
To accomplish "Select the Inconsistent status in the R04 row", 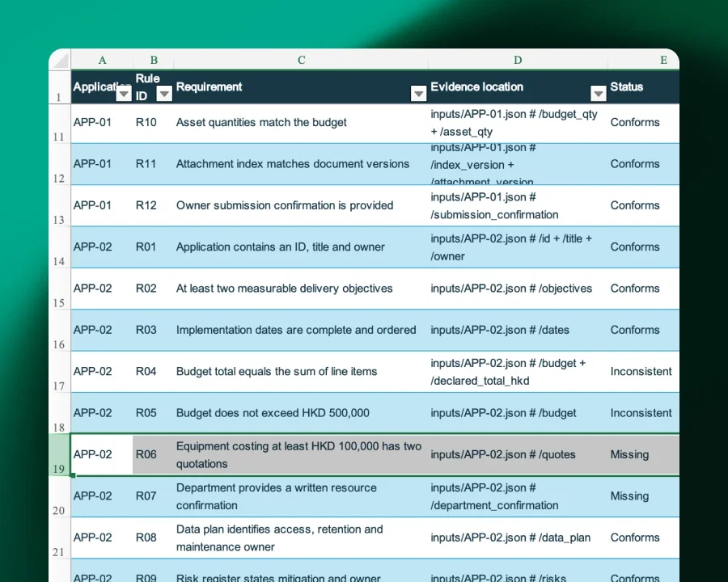I will click(644, 372).
